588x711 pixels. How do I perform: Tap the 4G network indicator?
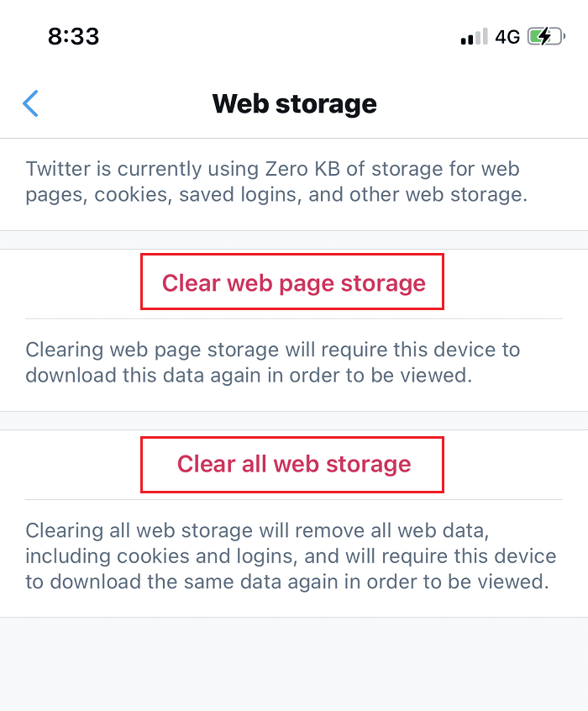[x=509, y=36]
